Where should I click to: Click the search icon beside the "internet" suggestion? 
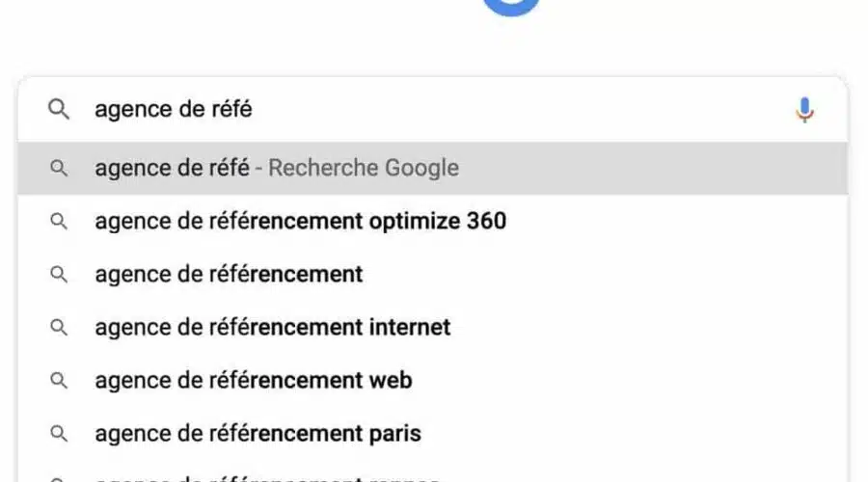[x=59, y=328]
